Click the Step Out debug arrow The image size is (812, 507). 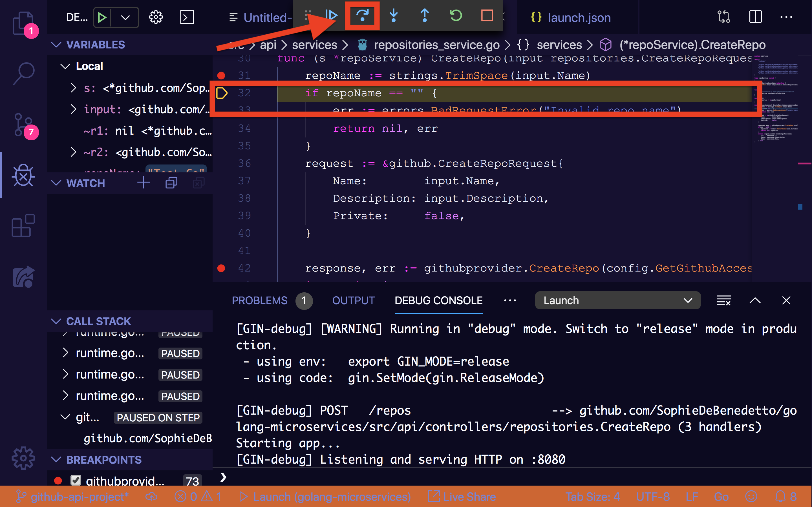(424, 16)
